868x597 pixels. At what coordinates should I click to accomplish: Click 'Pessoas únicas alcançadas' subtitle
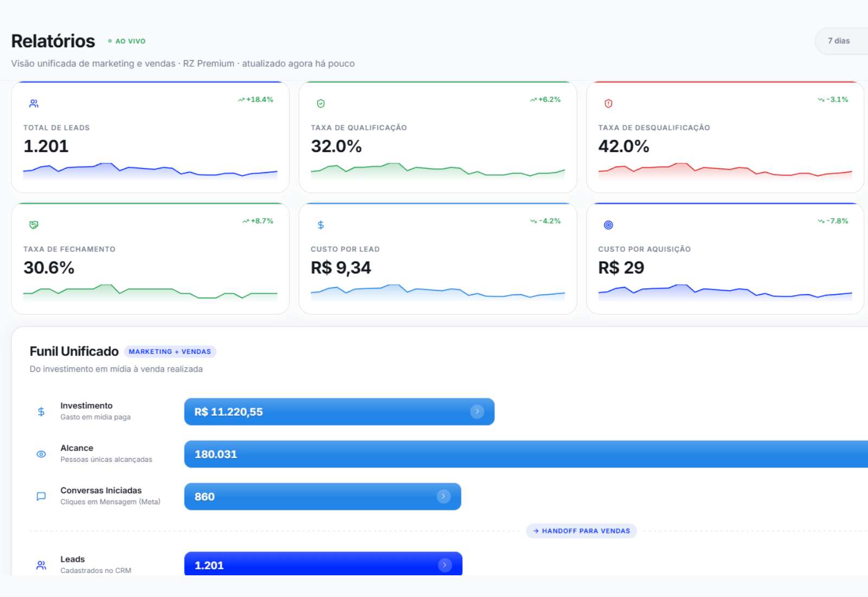tap(106, 459)
